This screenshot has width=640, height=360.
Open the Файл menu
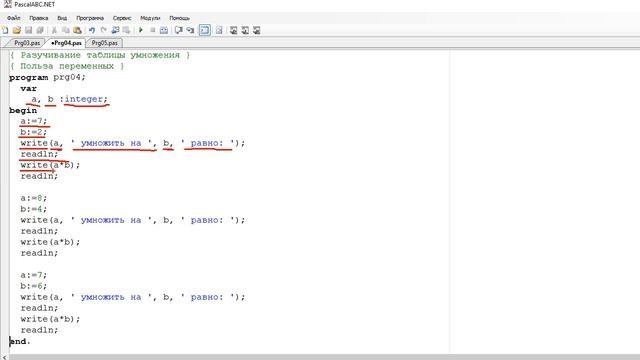click(x=13, y=18)
